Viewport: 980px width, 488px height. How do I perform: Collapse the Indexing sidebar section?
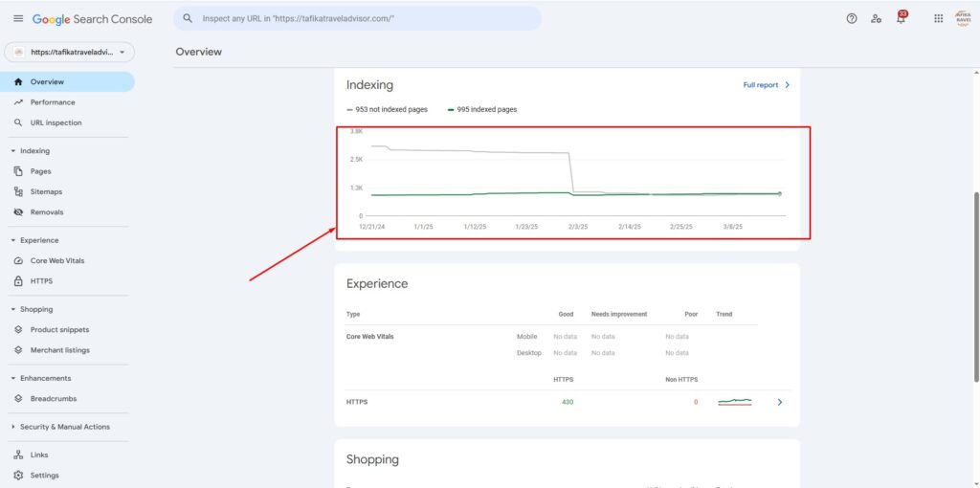13,151
